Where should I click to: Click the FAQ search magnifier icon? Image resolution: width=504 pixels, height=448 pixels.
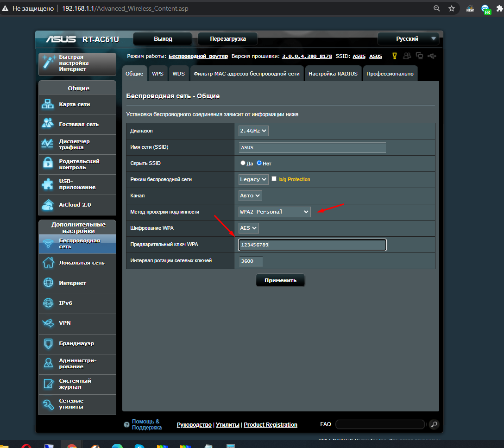[434, 424]
